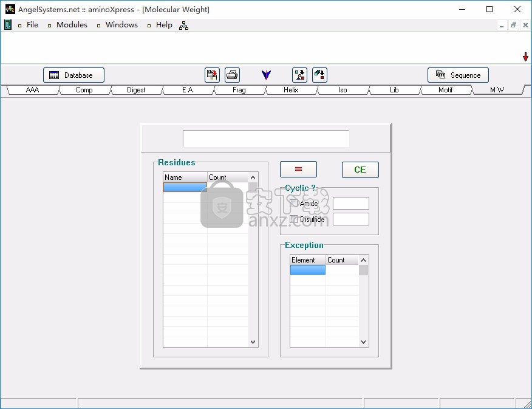Switch to the Frag tab
The height and width of the screenshot is (409, 532).
[x=239, y=90]
